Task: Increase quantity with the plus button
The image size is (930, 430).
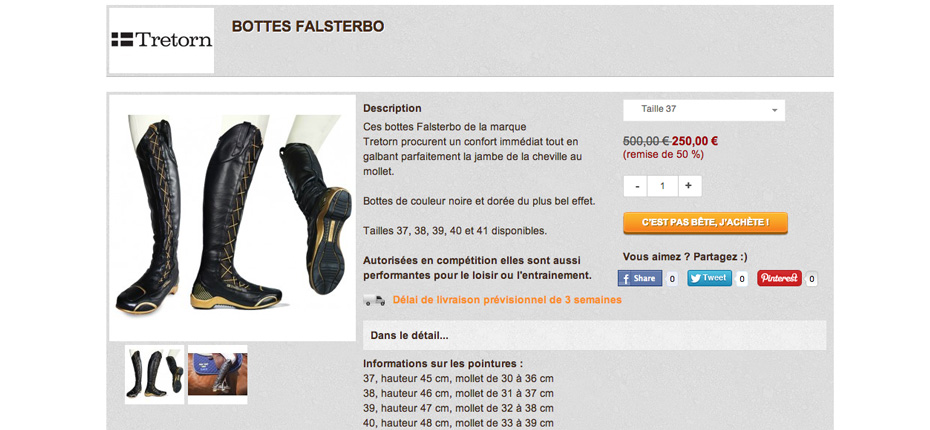Action: (x=689, y=186)
